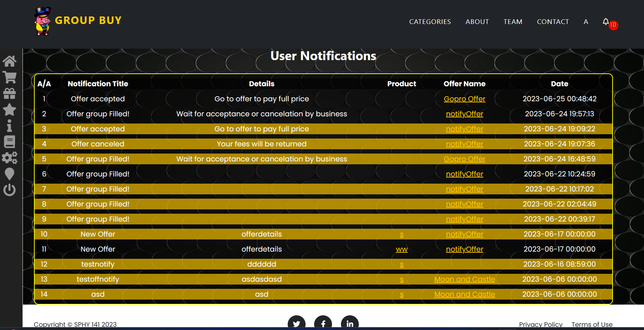Go to the ABOUT page
This screenshot has width=644, height=330.
(x=477, y=22)
